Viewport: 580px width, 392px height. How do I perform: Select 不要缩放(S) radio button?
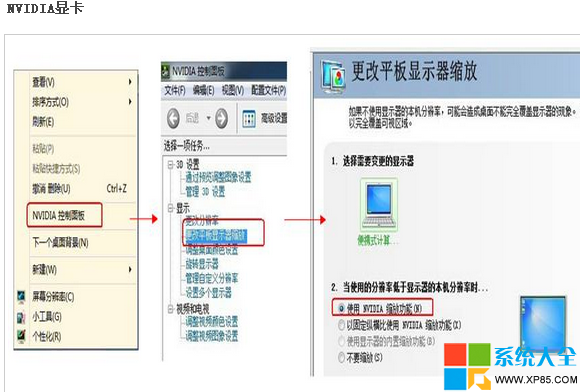point(341,358)
